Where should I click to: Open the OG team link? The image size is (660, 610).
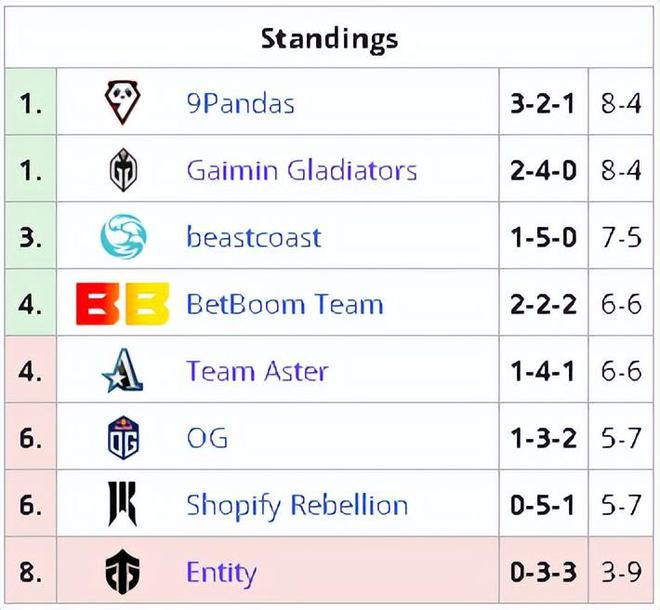pos(207,438)
